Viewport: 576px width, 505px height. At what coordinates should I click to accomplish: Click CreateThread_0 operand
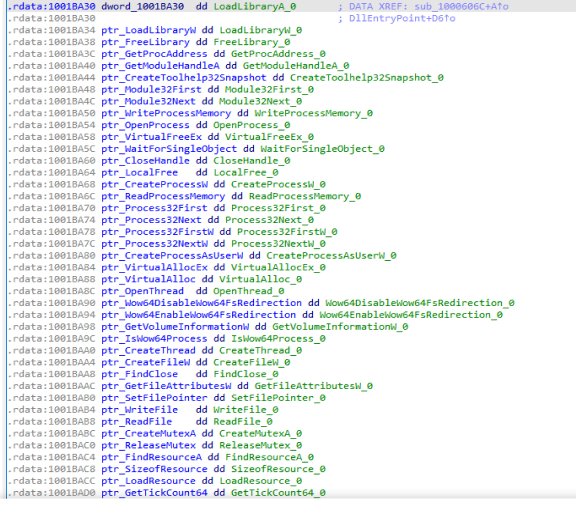260,351
